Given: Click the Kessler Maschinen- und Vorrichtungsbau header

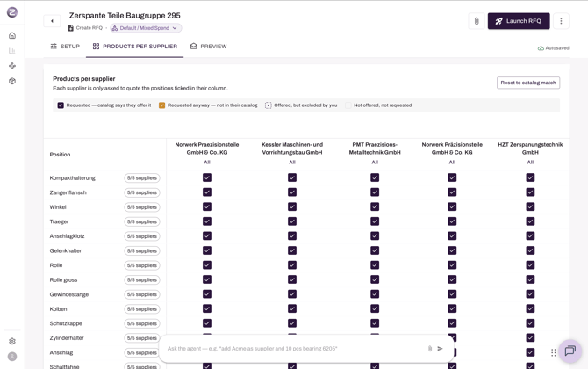Looking at the screenshot, I should point(292,148).
